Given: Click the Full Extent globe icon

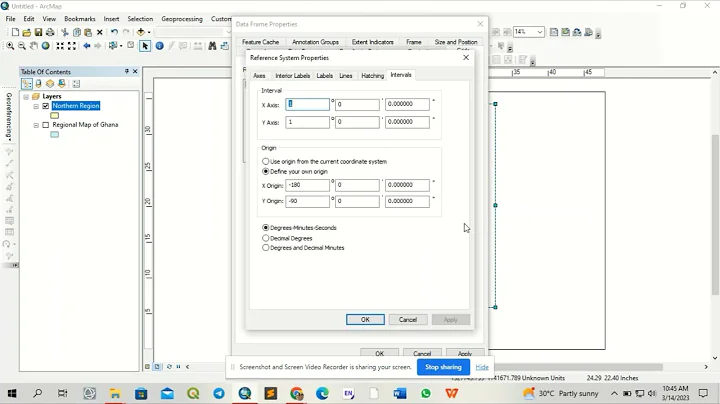Looking at the screenshot, I should tap(45, 46).
